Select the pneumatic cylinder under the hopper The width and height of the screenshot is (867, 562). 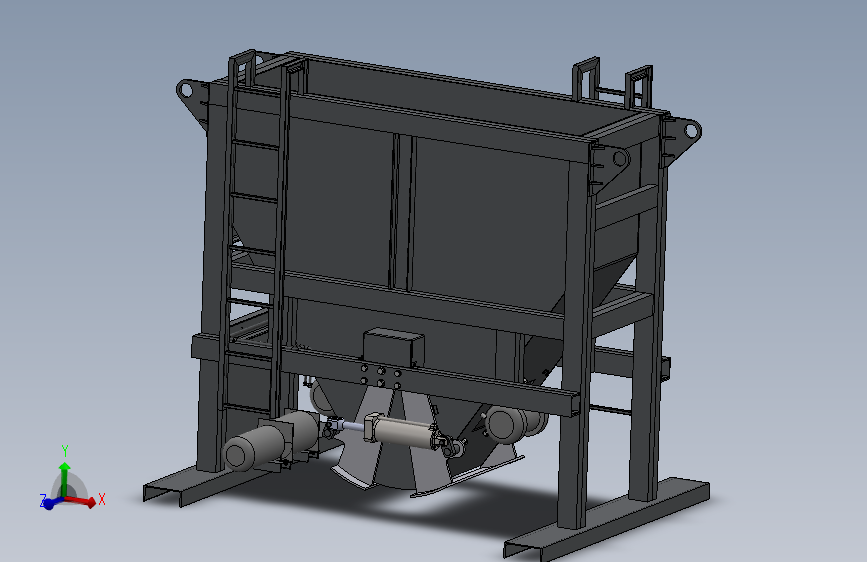pyautogui.click(x=403, y=431)
